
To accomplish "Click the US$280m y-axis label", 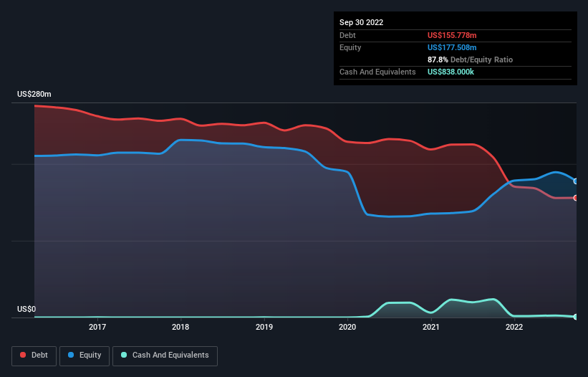I will coord(34,94).
